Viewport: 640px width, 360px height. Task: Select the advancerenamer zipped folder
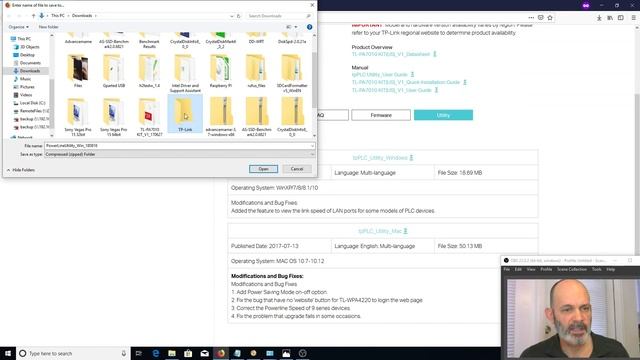tap(221, 117)
